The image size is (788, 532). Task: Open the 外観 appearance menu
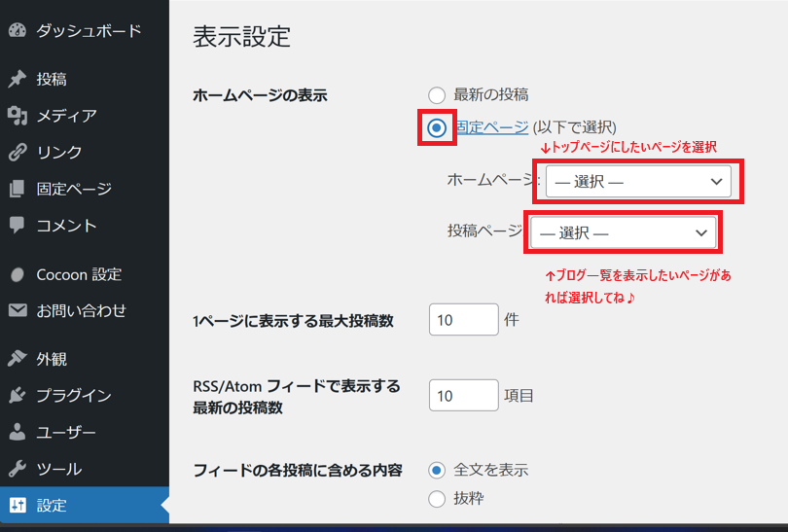[x=52, y=359]
